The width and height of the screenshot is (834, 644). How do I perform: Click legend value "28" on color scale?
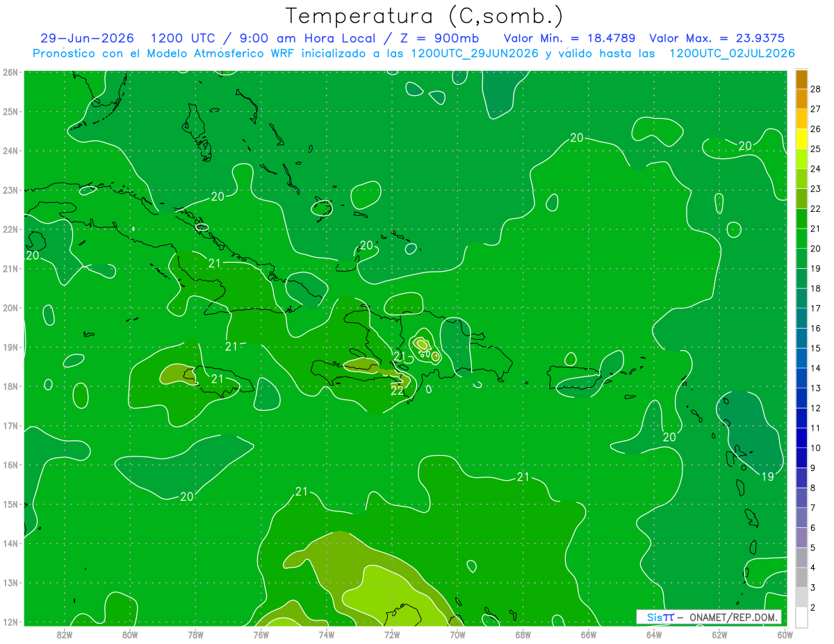point(815,89)
